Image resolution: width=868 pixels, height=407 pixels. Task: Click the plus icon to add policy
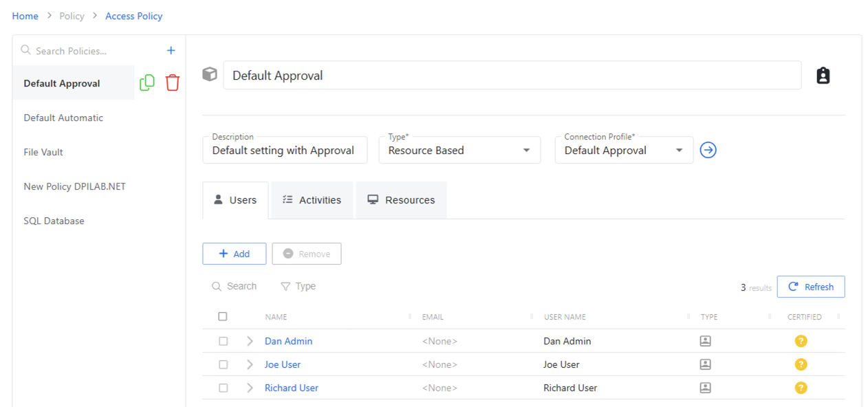coord(171,50)
